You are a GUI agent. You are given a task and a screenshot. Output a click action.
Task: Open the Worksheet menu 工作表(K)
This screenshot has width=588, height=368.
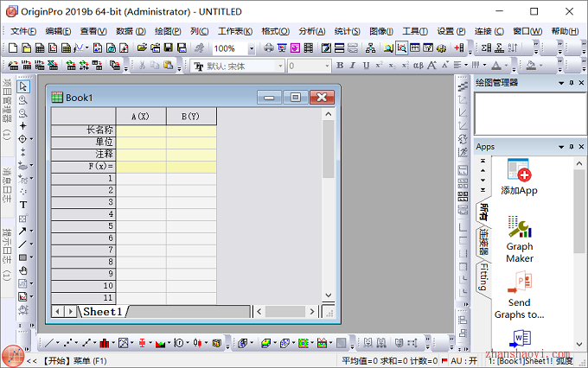(235, 31)
